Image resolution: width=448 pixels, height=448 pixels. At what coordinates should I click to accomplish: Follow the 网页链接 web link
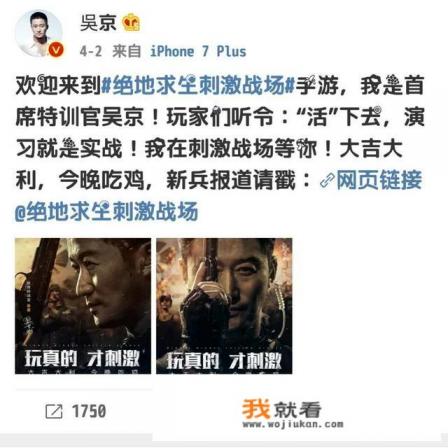379,180
